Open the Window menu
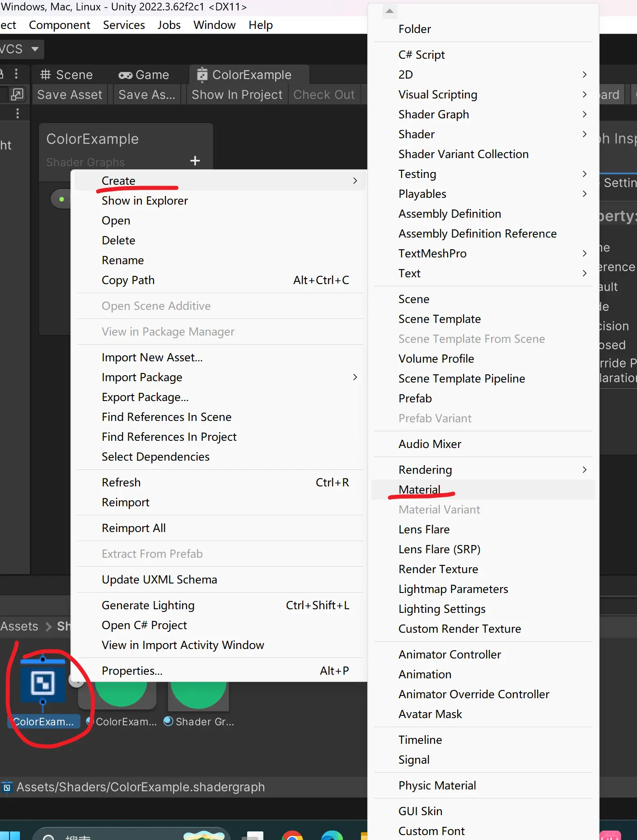The width and height of the screenshot is (637, 840). (x=215, y=25)
